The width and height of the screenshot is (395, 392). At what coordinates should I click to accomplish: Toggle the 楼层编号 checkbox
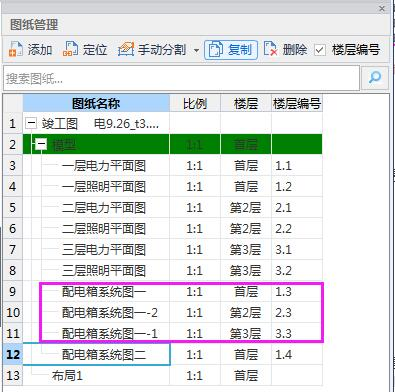pyautogui.click(x=320, y=50)
